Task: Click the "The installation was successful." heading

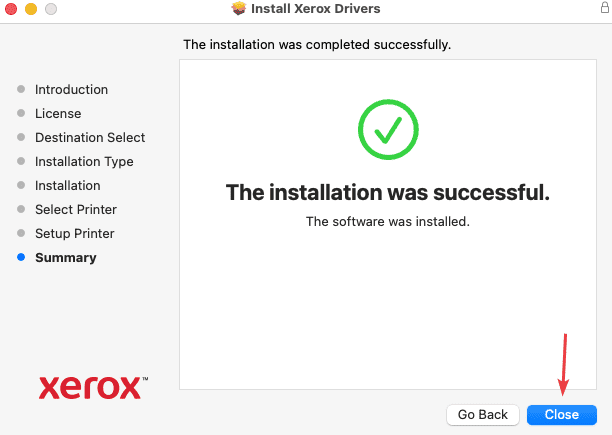Action: coord(388,192)
